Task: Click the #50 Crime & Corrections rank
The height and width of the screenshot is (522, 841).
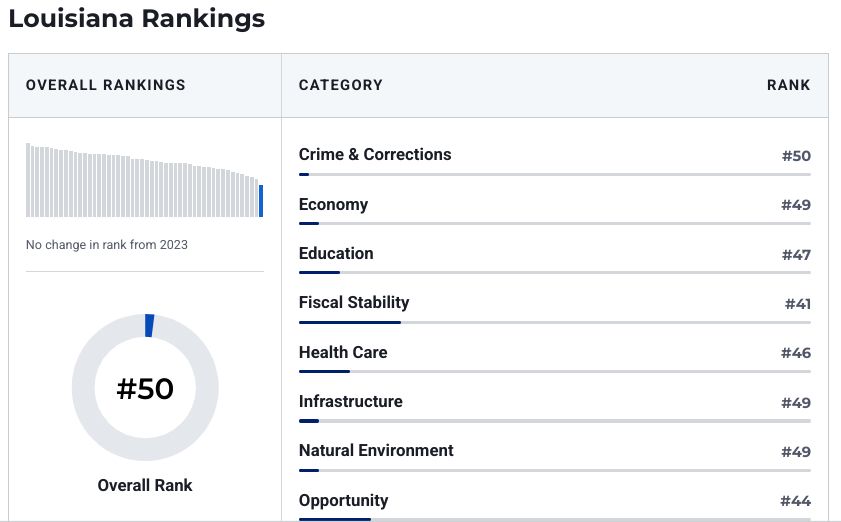Action: click(x=796, y=156)
